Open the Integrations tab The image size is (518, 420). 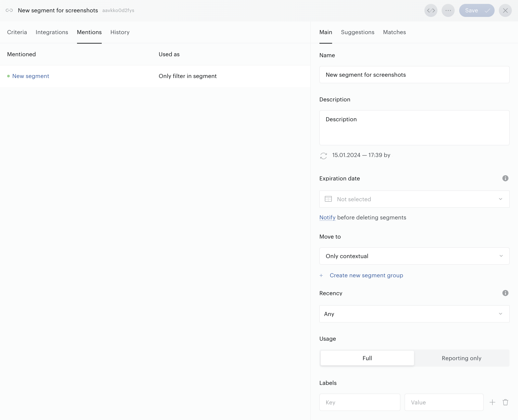[52, 32]
